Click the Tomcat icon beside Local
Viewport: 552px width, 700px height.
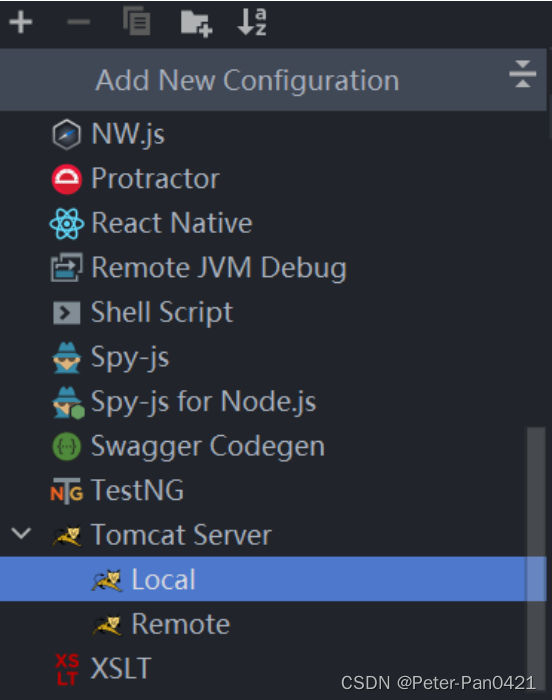(106, 580)
